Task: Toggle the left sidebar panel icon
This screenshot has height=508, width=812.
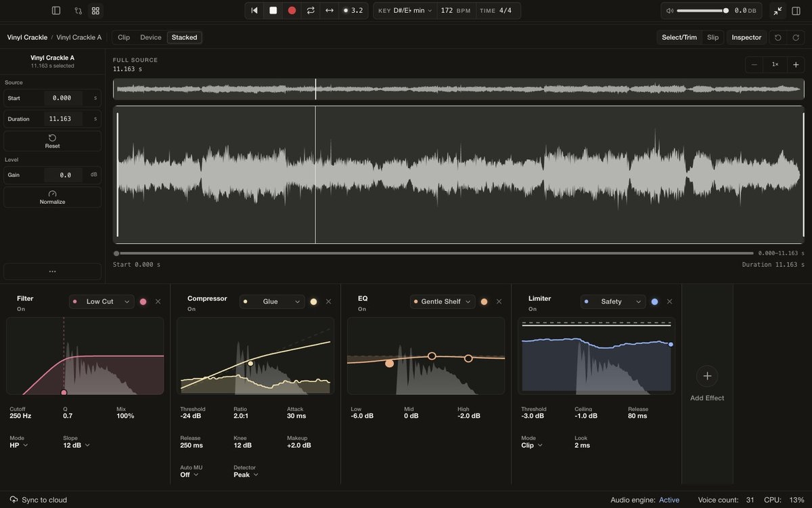Action: point(56,11)
